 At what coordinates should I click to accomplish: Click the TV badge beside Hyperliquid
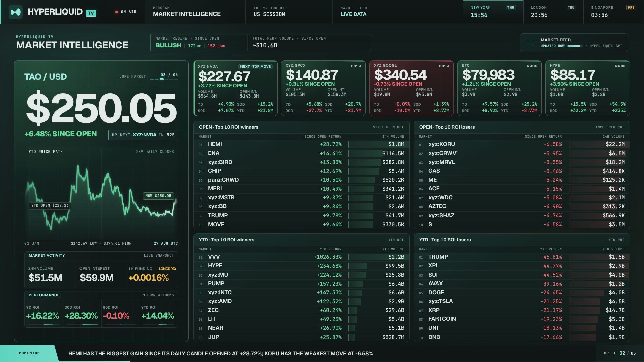tap(91, 13)
